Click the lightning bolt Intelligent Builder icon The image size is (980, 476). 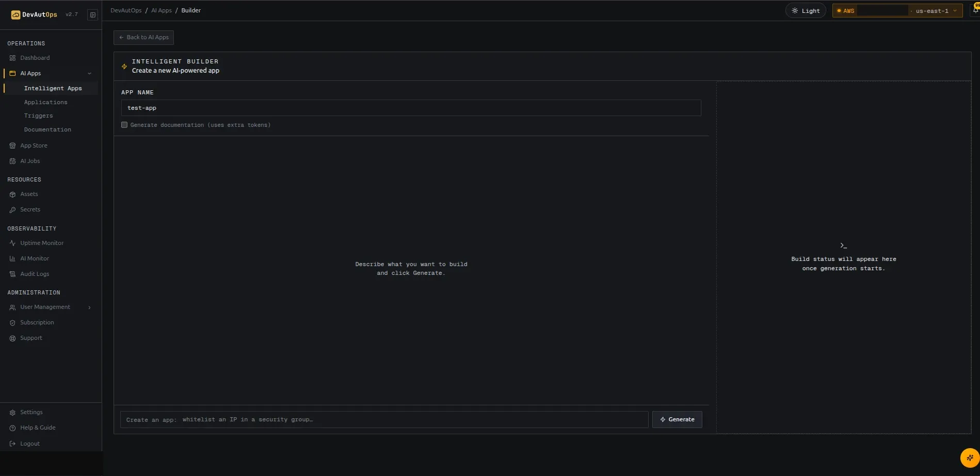[124, 67]
